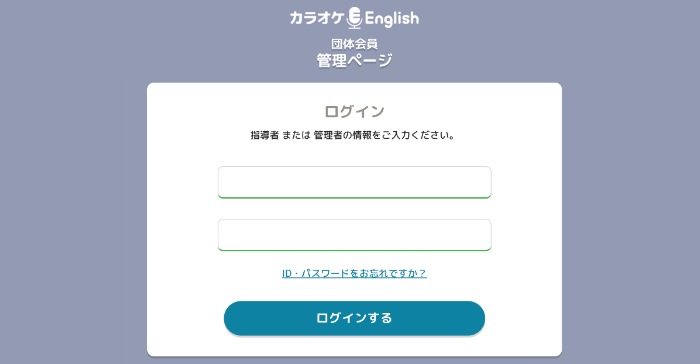700x364 pixels.
Task: Click the green underline of the first field
Action: coord(354,197)
